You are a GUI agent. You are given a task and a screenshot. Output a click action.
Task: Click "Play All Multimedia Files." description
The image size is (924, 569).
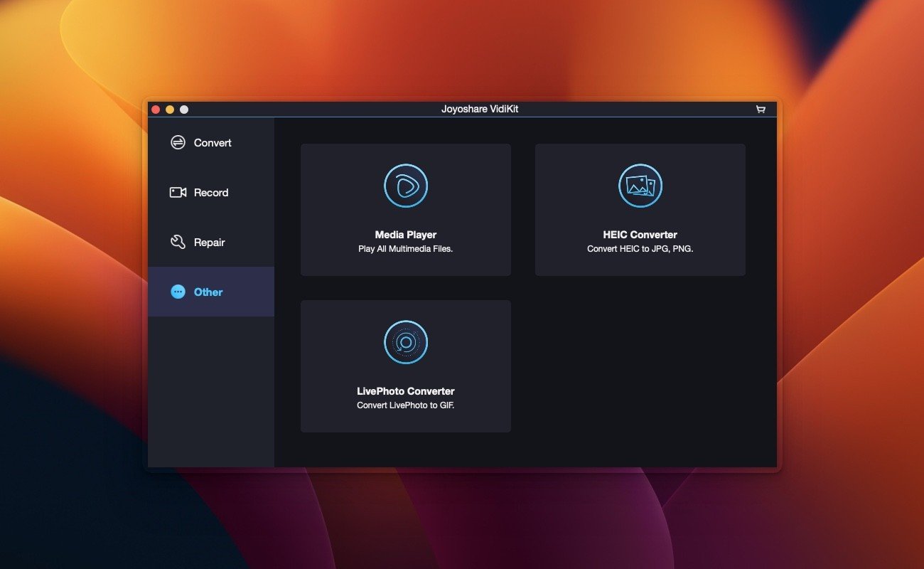(406, 249)
